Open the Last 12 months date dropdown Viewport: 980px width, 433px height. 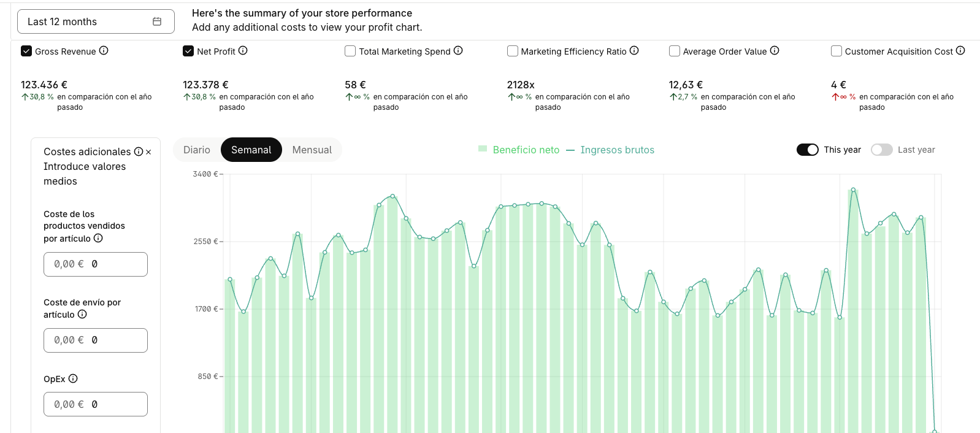pyautogui.click(x=96, y=21)
